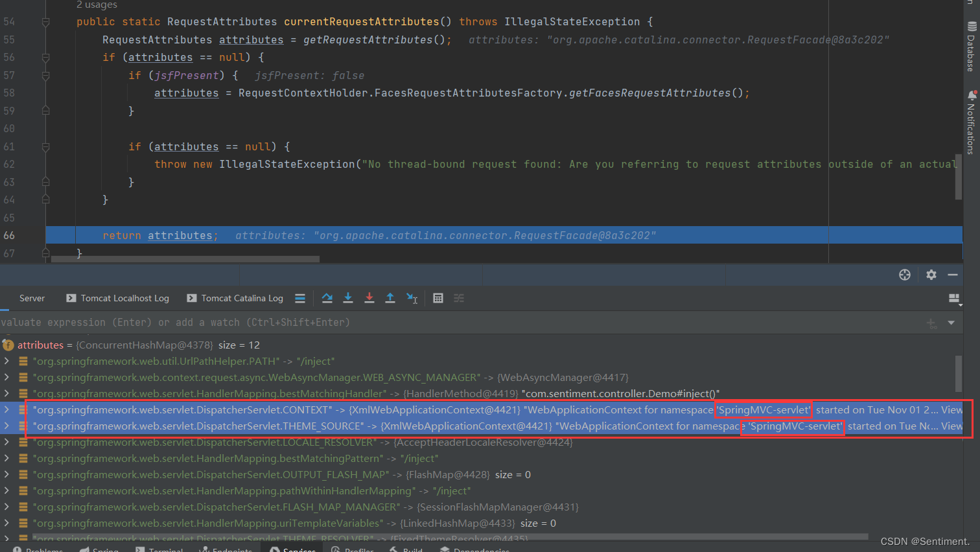Open the Notifications tool window
Viewport: 980px width, 552px height.
coord(971,122)
